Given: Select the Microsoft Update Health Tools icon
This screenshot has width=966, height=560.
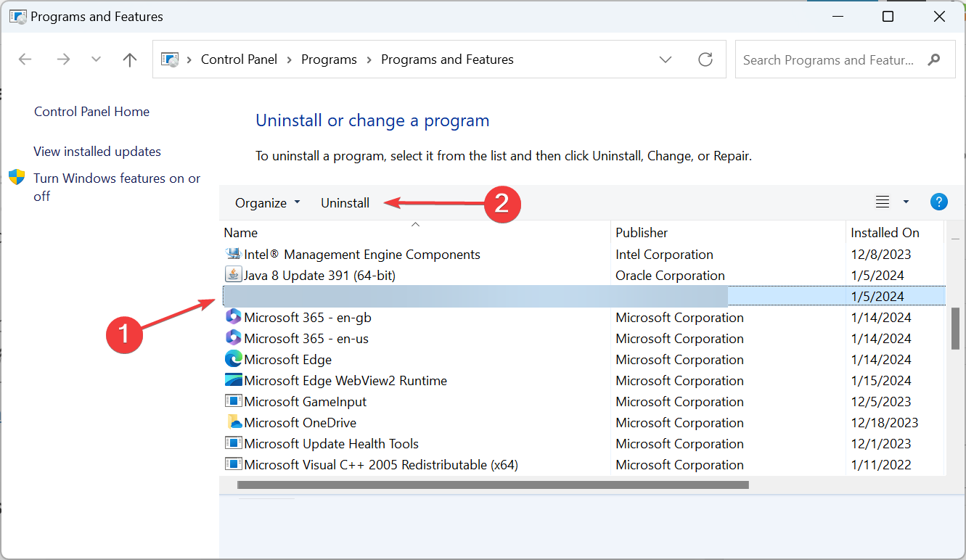Looking at the screenshot, I should (233, 443).
